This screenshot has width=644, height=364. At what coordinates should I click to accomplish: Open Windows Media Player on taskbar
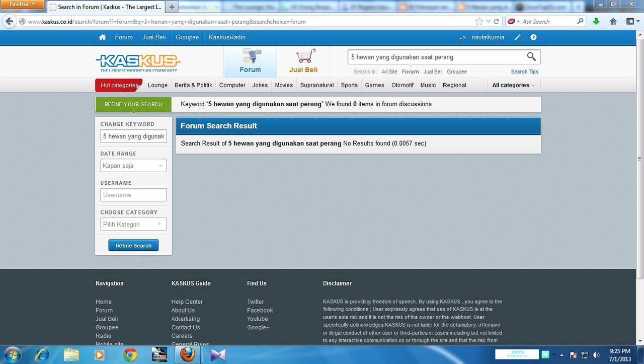tap(100, 354)
